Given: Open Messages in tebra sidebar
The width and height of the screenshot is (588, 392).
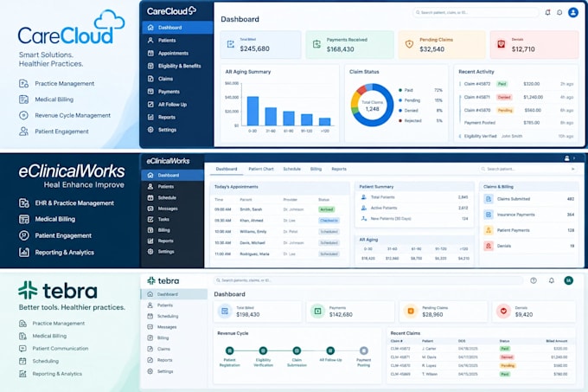Looking at the screenshot, I should coord(174,327).
